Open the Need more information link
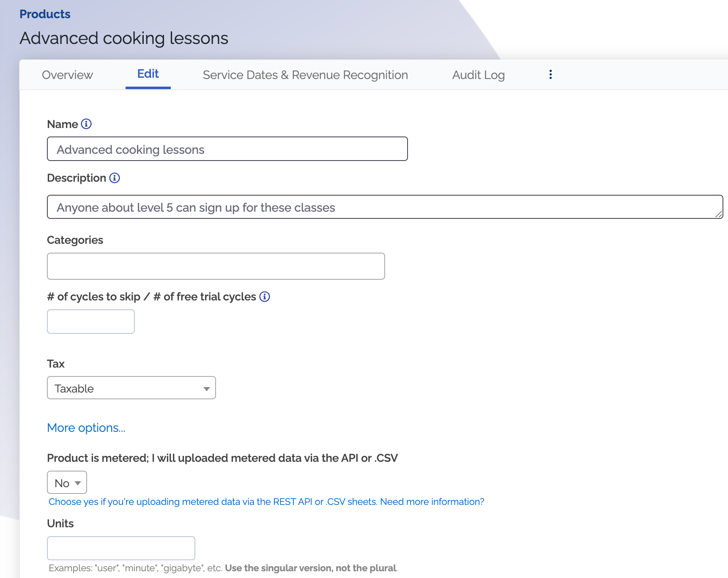728x578 pixels. pos(432,502)
